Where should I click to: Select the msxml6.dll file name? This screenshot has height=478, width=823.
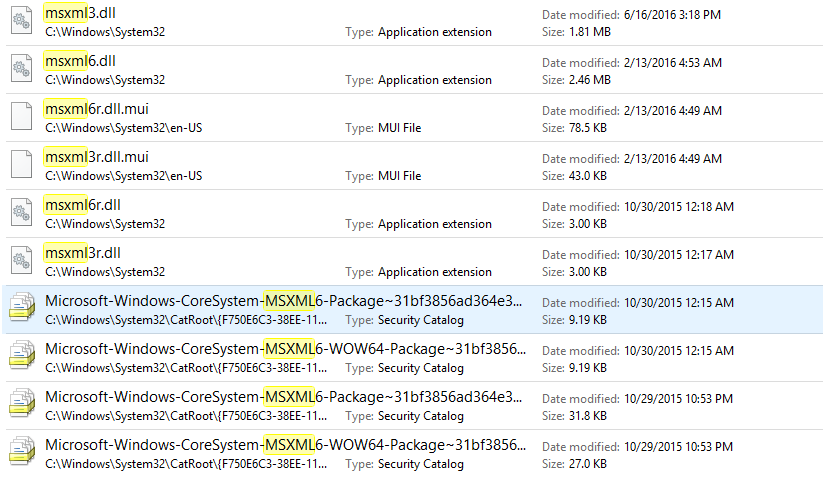(80, 61)
